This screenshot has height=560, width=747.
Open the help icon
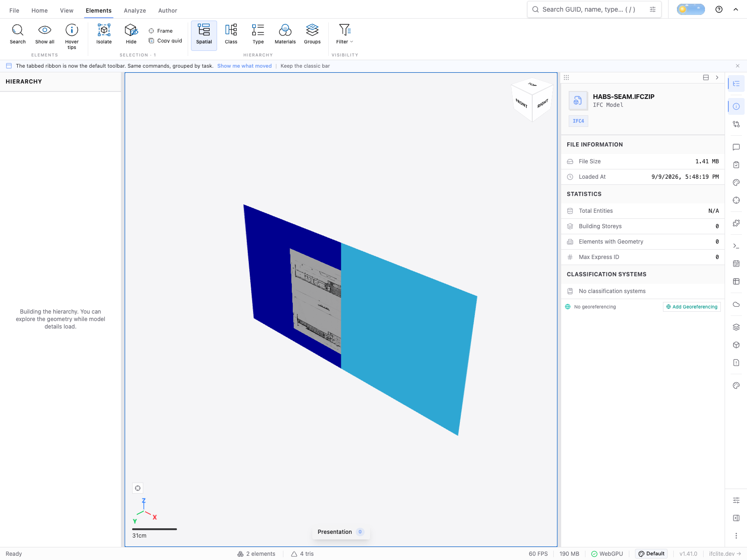coord(719,9)
